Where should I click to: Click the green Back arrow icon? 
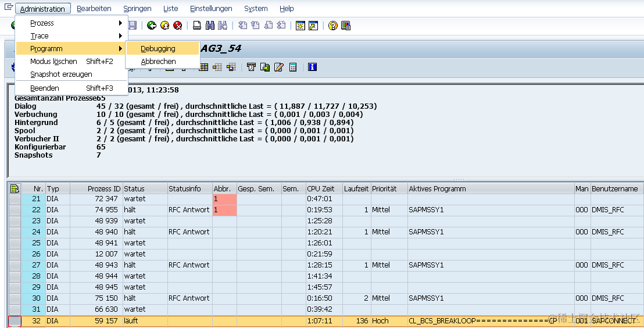coord(152,26)
